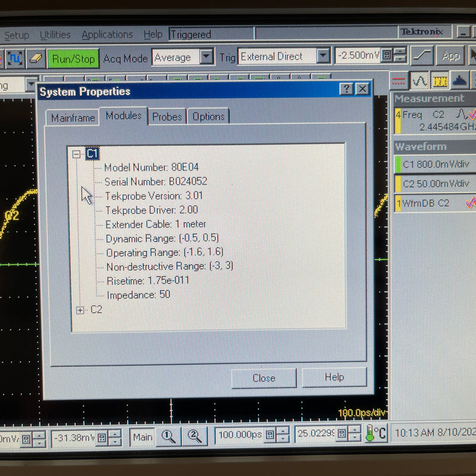Click the yellow ruler 123 icon
The image size is (476, 476).
click(439, 80)
